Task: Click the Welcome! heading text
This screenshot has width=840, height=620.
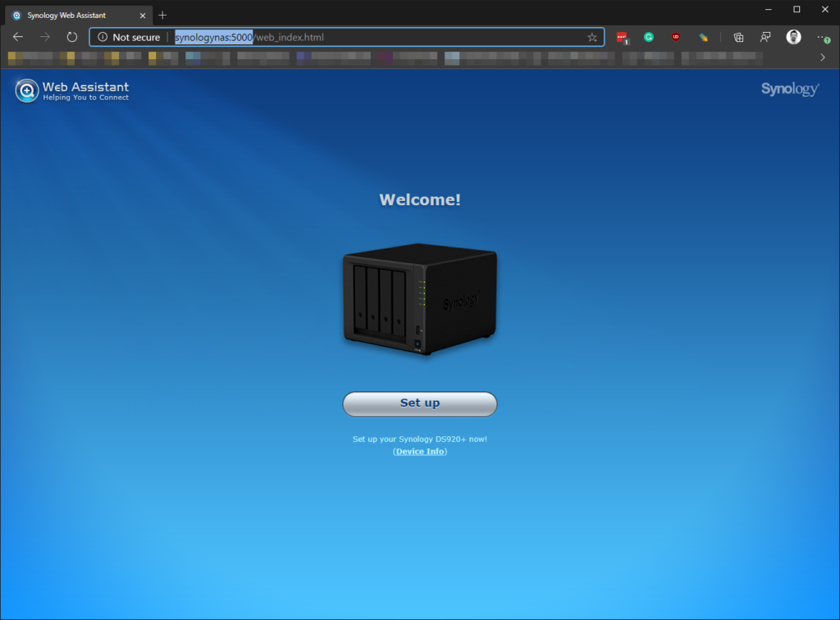Action: pos(420,200)
